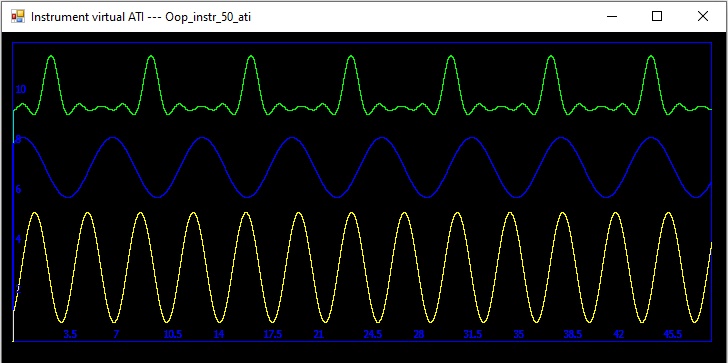Click the 21 time axis label
The image size is (728, 363).
tap(318, 334)
